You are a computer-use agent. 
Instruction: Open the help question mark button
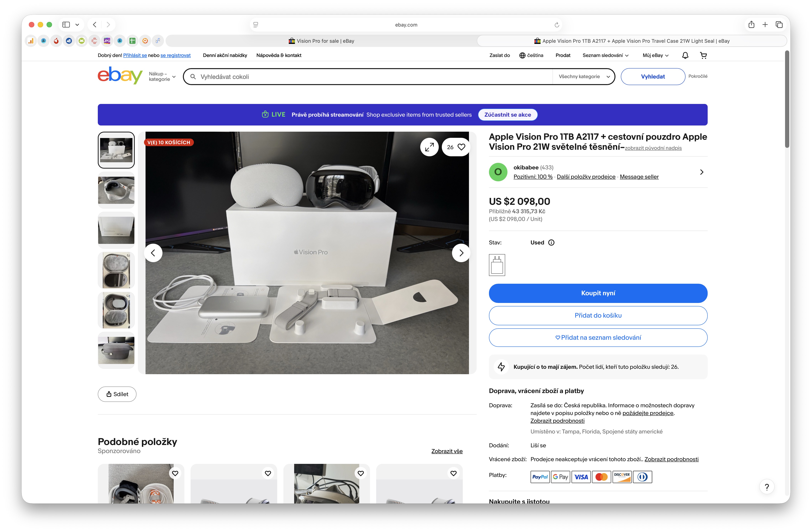point(767,487)
